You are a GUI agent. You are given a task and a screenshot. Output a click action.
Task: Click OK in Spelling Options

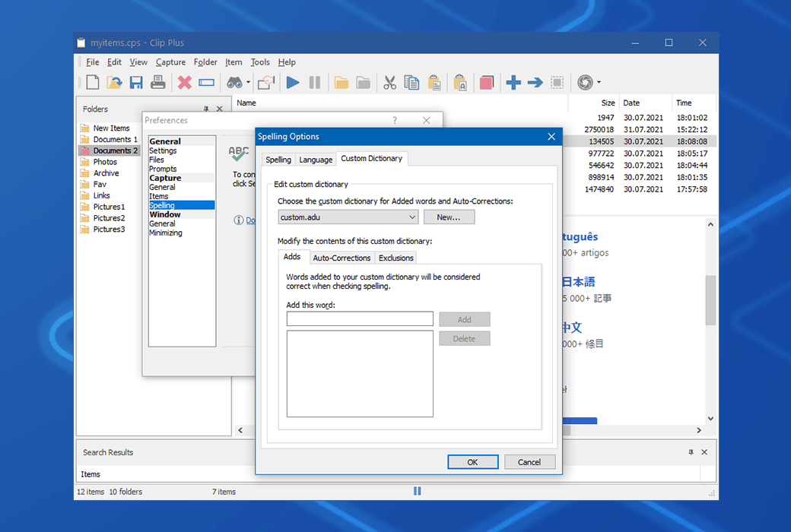472,462
